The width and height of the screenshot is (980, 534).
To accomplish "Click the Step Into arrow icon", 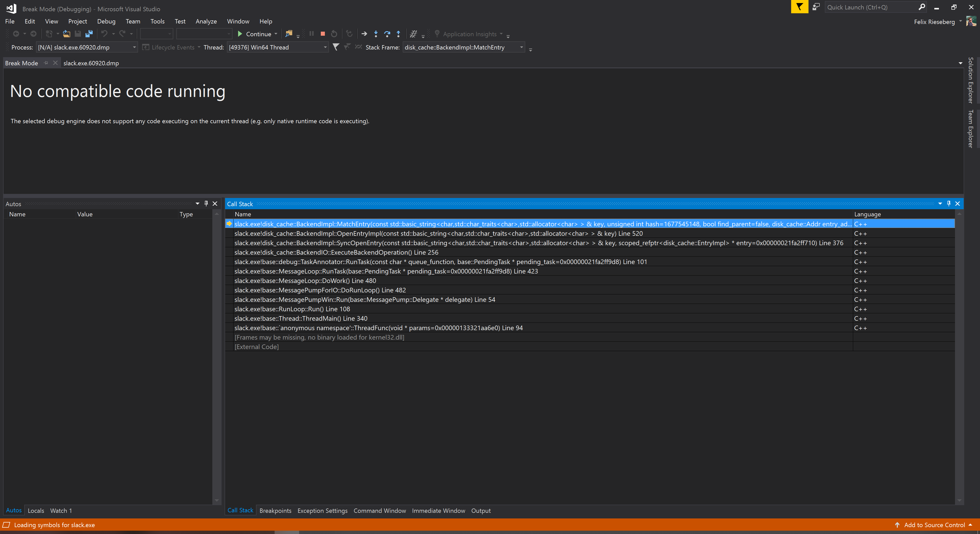I will (375, 34).
